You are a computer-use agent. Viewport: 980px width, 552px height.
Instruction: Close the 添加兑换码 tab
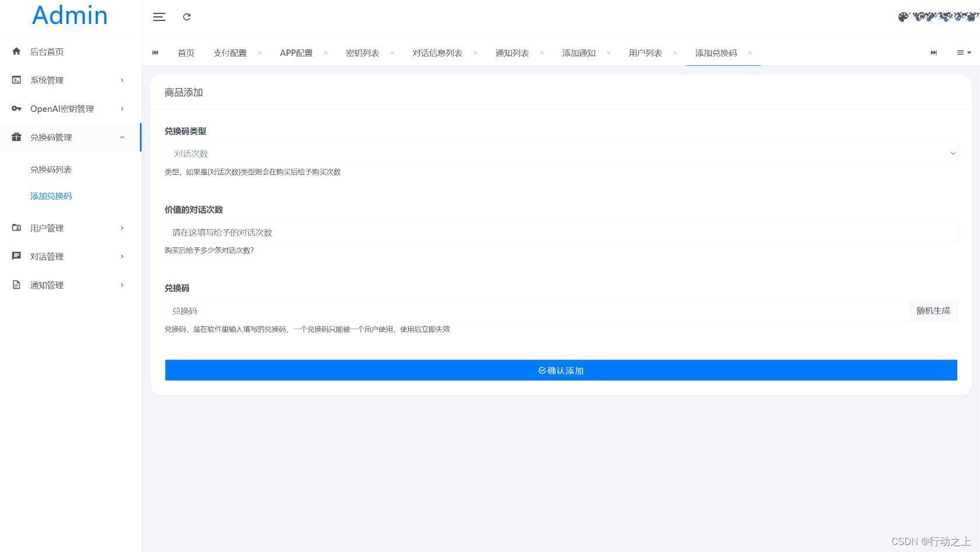click(750, 53)
